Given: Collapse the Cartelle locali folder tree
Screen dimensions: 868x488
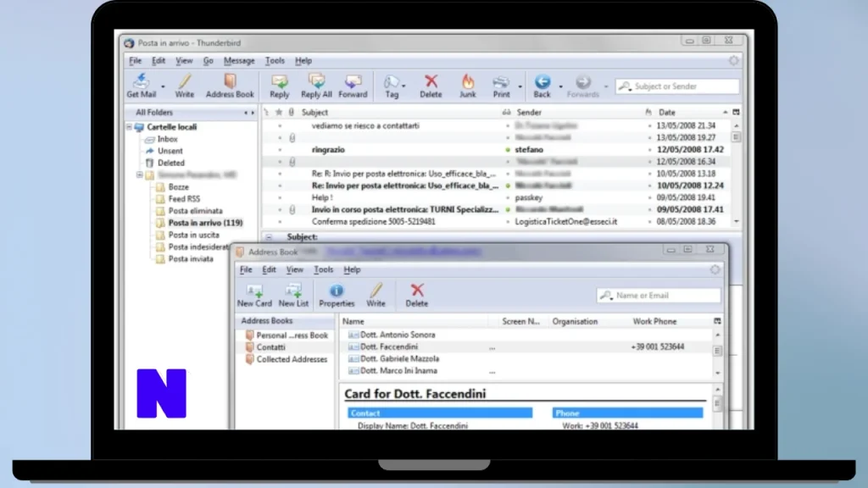Looking at the screenshot, I should click(x=129, y=127).
